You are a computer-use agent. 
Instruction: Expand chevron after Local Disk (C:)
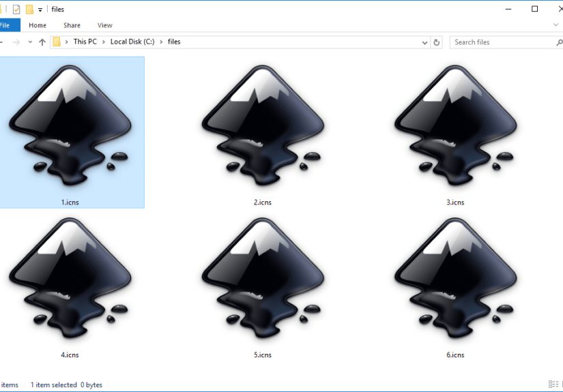[161, 42]
